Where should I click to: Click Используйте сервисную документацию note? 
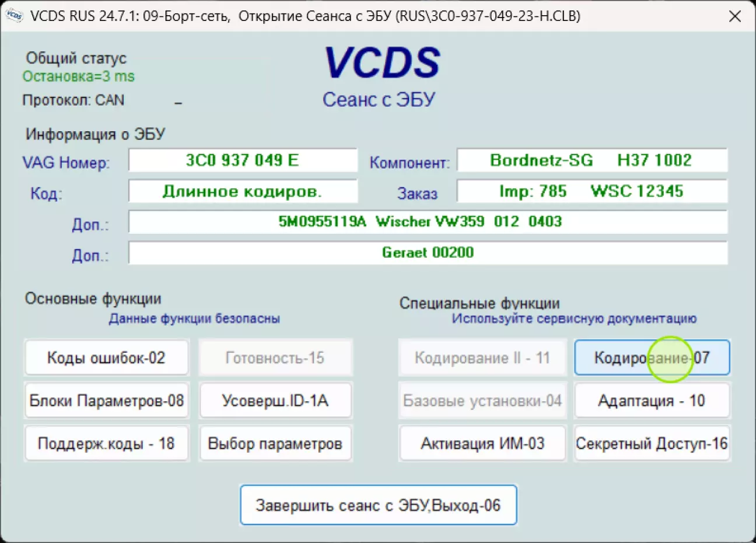(574, 318)
